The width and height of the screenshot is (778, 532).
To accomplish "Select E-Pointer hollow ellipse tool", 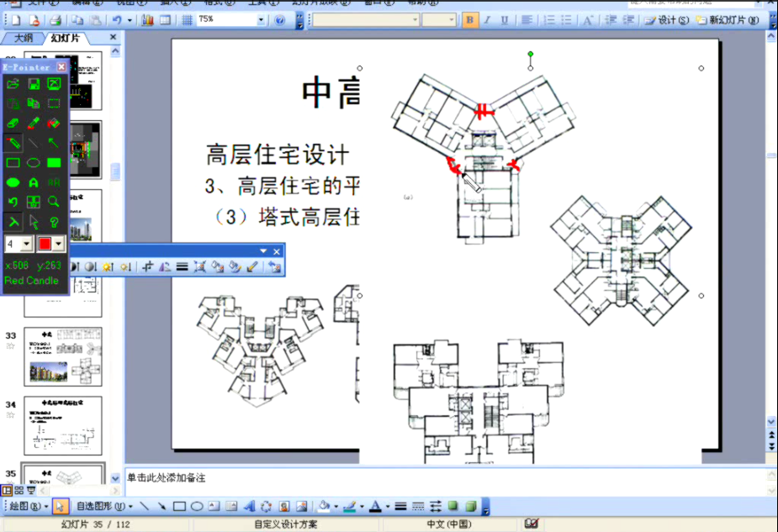I will tap(34, 162).
